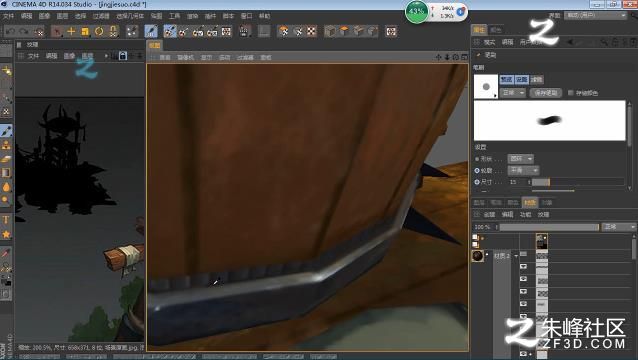
Task: Select the yellow Rotate tool icon
Action: pyautogui.click(x=99, y=31)
